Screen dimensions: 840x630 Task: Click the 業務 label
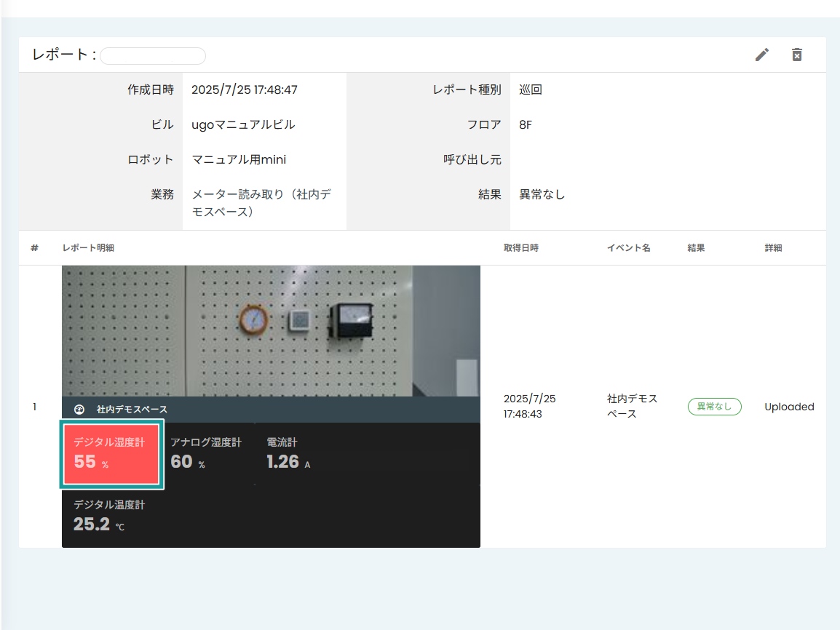tap(162, 194)
